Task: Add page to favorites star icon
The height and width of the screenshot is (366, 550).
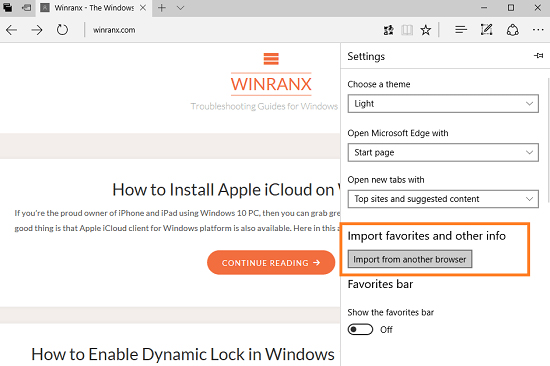Action: pos(425,30)
